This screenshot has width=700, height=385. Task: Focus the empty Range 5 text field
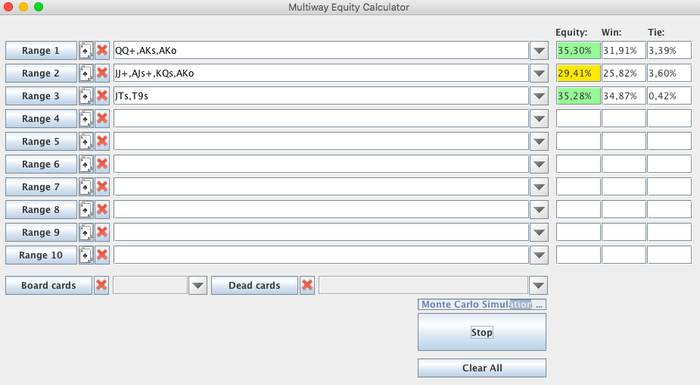(321, 142)
